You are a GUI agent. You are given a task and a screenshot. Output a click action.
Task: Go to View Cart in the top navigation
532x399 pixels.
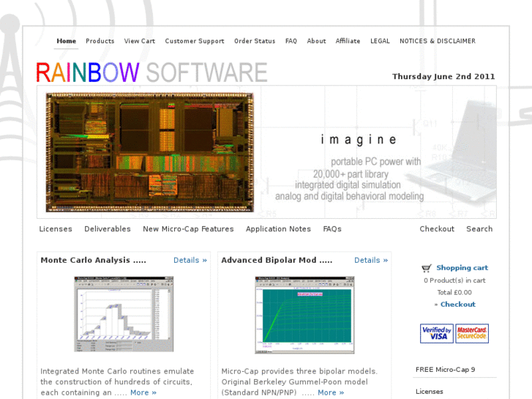click(x=140, y=41)
